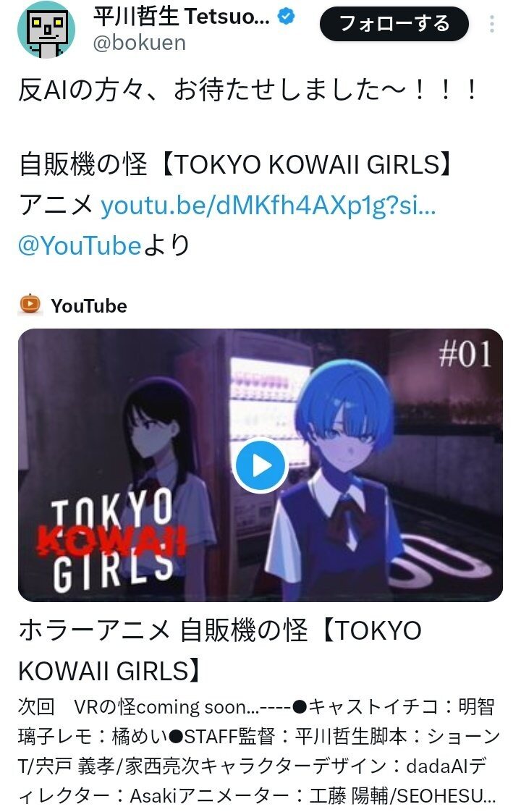Click the YouTube card source label
Image resolution: width=521 pixels, height=812 pixels.
tap(88, 305)
